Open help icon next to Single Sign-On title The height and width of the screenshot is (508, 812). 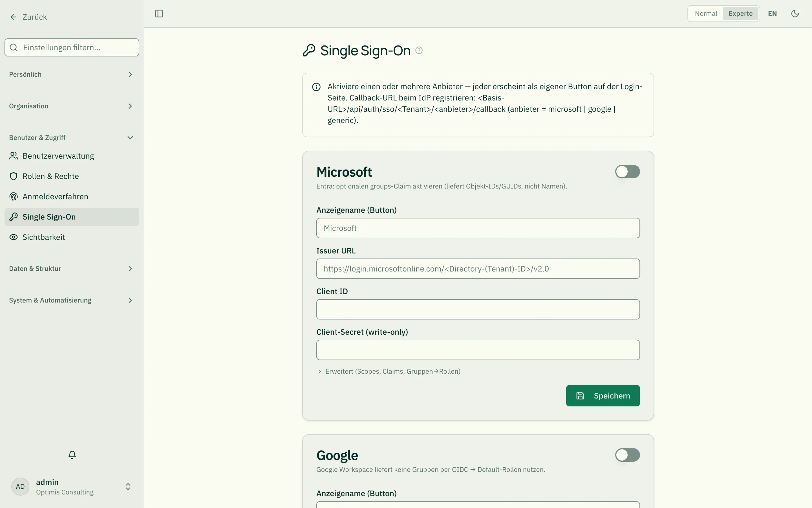(x=419, y=51)
